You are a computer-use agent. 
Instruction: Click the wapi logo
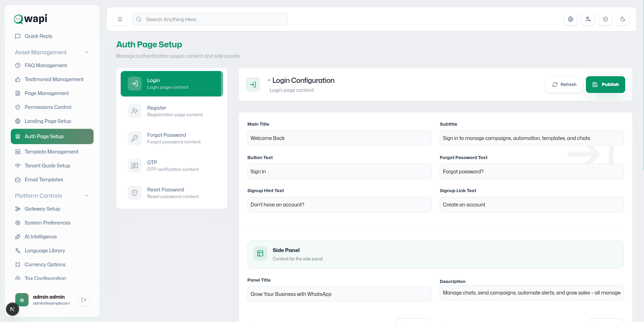[x=30, y=19]
